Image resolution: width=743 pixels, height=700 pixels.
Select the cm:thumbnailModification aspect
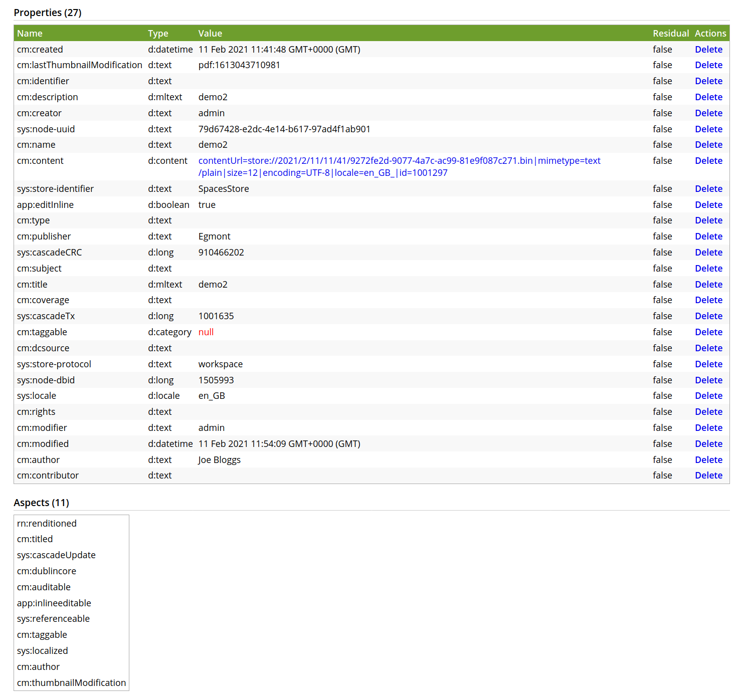pos(71,682)
